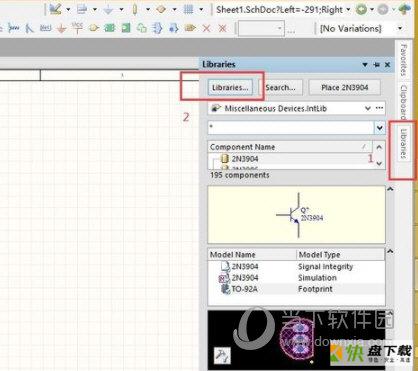
Task: Click the Search... button
Action: click(281, 88)
